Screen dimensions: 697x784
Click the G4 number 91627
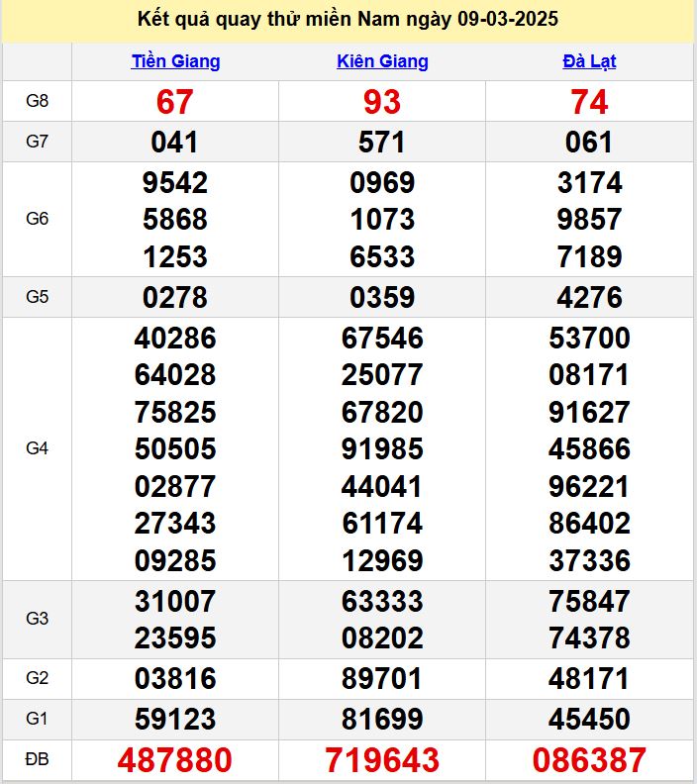pyautogui.click(x=589, y=413)
